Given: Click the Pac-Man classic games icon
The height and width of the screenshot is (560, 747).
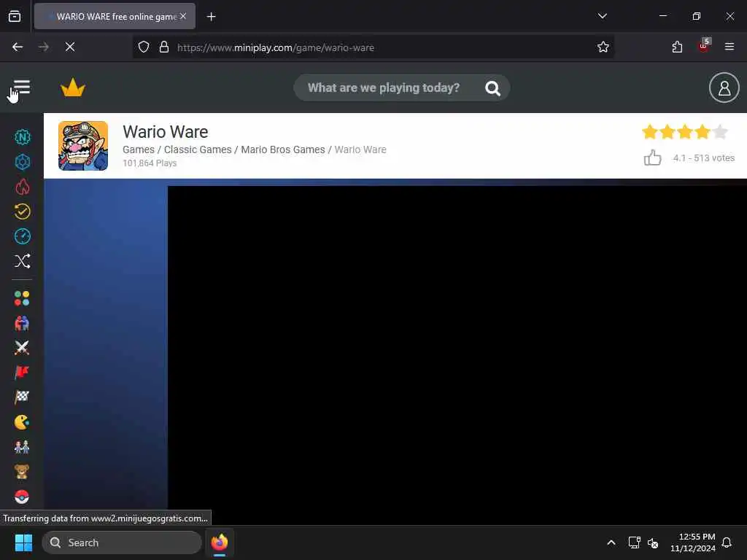Looking at the screenshot, I should (22, 422).
